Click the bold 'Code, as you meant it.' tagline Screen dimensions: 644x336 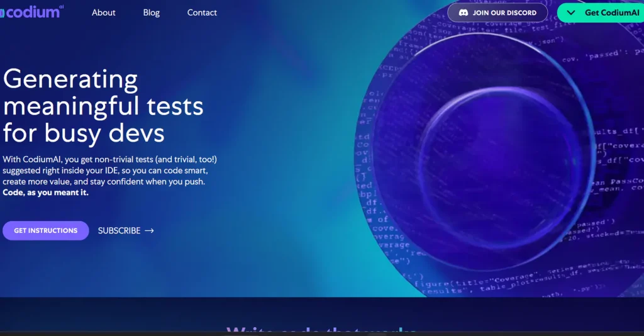(45, 193)
